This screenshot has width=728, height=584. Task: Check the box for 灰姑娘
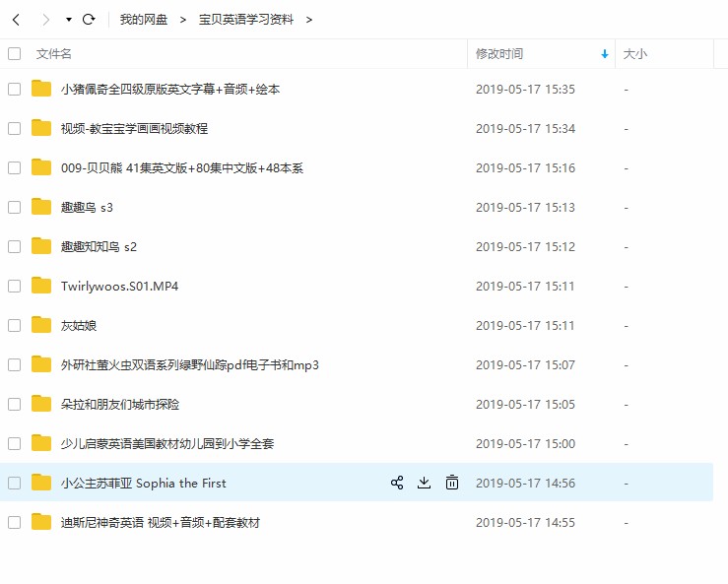coord(15,325)
